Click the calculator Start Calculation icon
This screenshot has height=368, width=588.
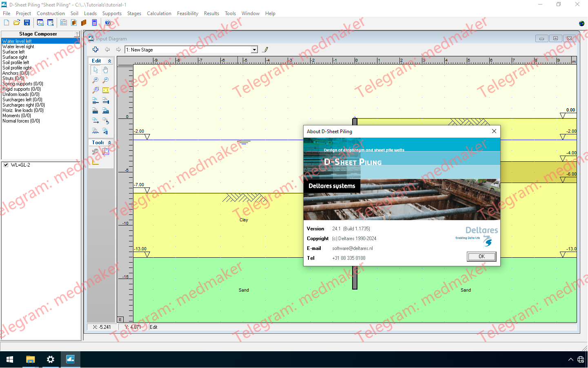(94, 23)
